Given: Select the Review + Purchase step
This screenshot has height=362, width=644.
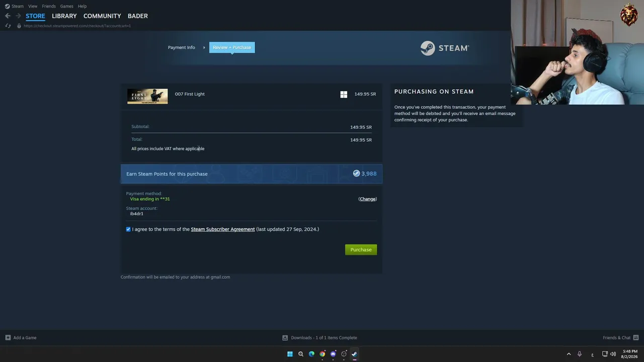Looking at the screenshot, I should [232, 47].
